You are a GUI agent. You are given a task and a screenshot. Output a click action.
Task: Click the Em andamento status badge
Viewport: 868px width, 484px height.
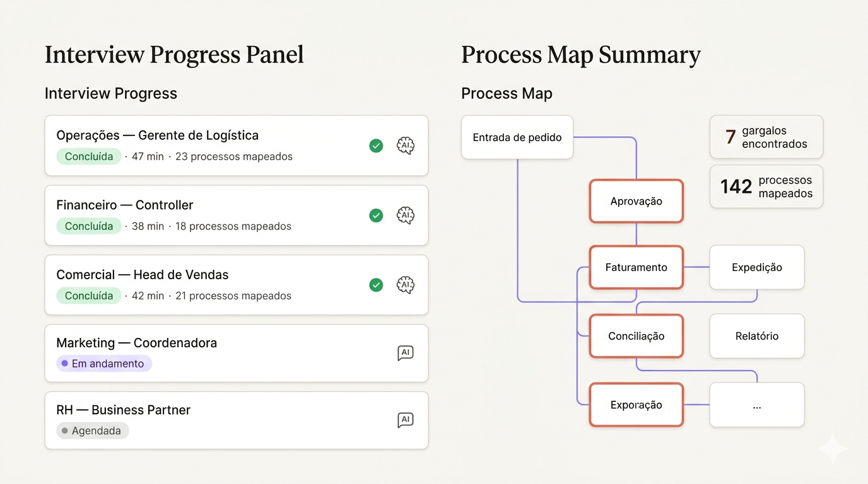[104, 364]
